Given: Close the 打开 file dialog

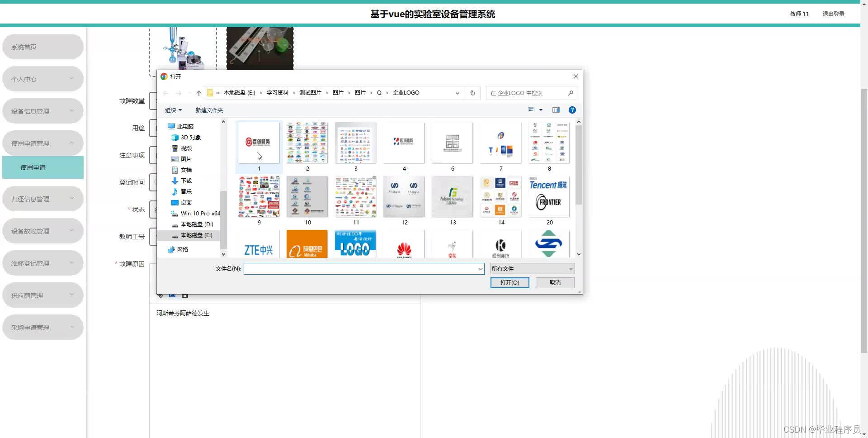Looking at the screenshot, I should tap(576, 76).
